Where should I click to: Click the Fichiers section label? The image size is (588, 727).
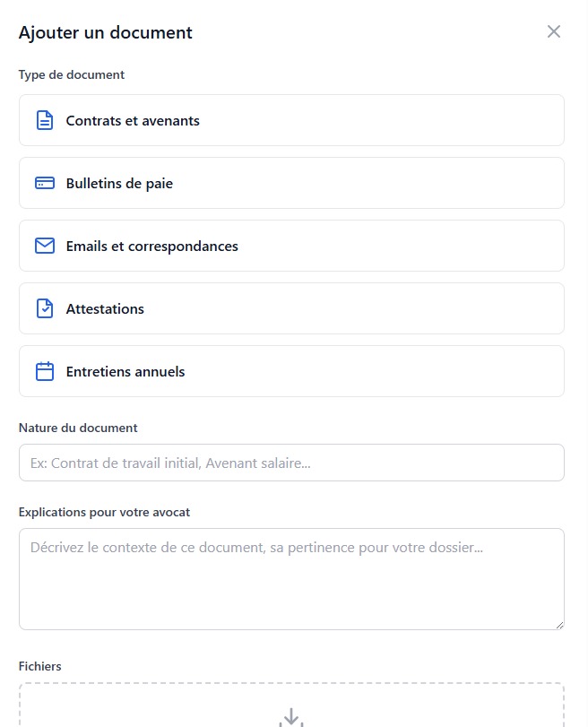[40, 666]
